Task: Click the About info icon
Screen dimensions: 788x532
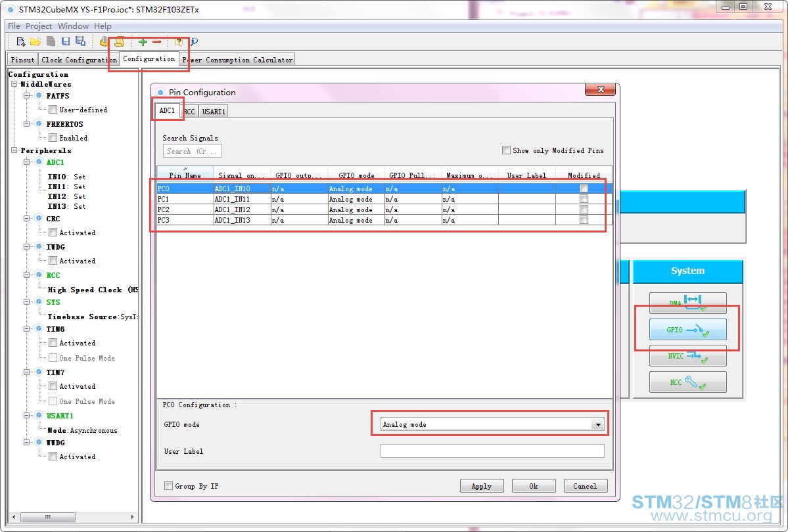Action: tap(194, 41)
